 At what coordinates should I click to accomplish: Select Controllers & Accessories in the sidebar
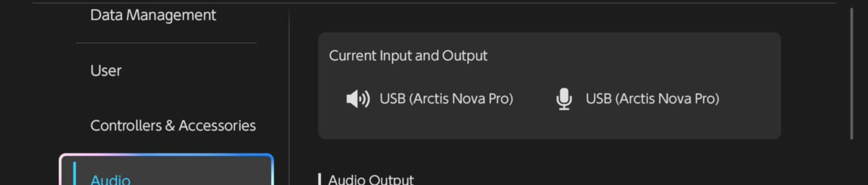coord(173,126)
